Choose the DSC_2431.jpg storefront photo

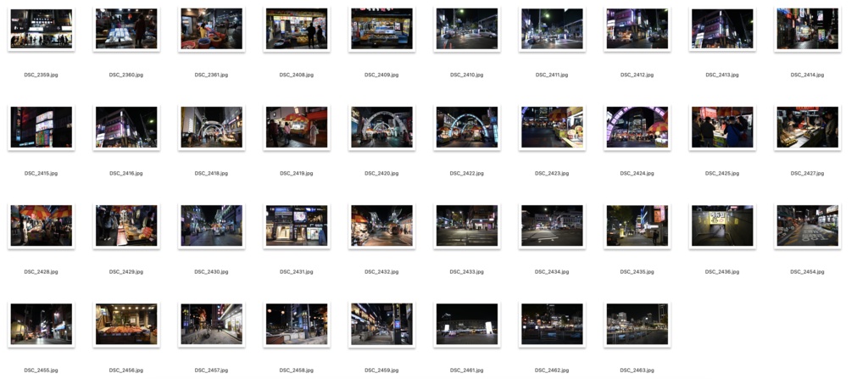click(x=297, y=226)
